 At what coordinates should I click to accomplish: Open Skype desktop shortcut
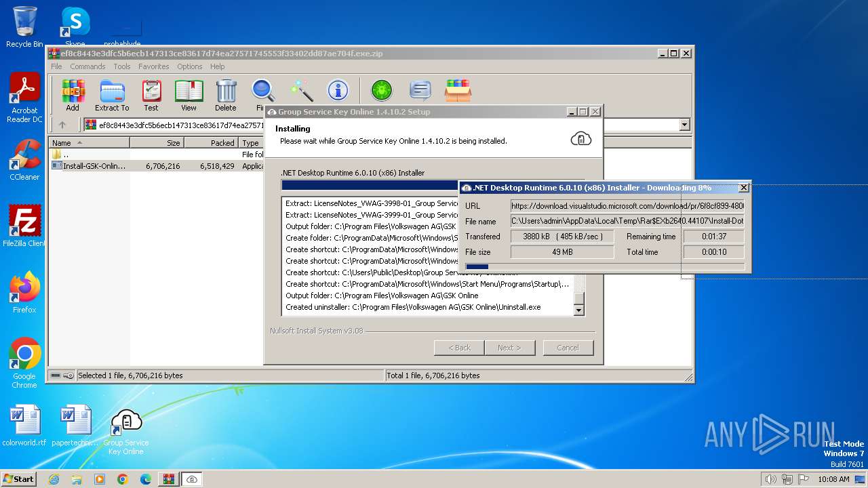tap(75, 27)
